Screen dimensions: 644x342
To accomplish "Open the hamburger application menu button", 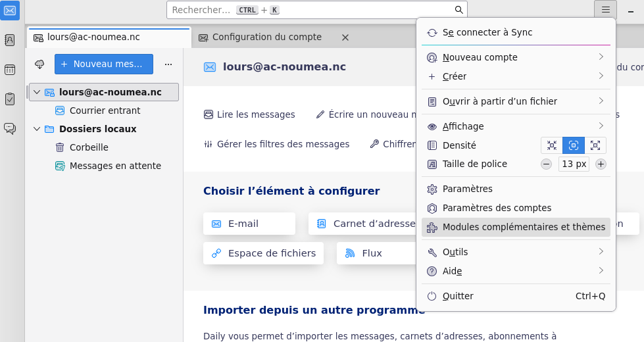I will click(x=605, y=9).
